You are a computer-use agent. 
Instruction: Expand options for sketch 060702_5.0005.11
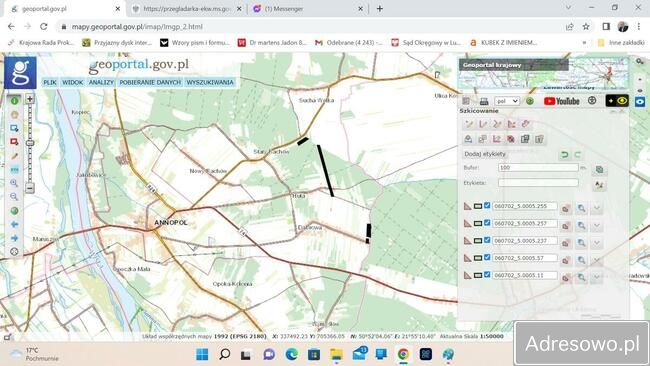click(x=597, y=278)
